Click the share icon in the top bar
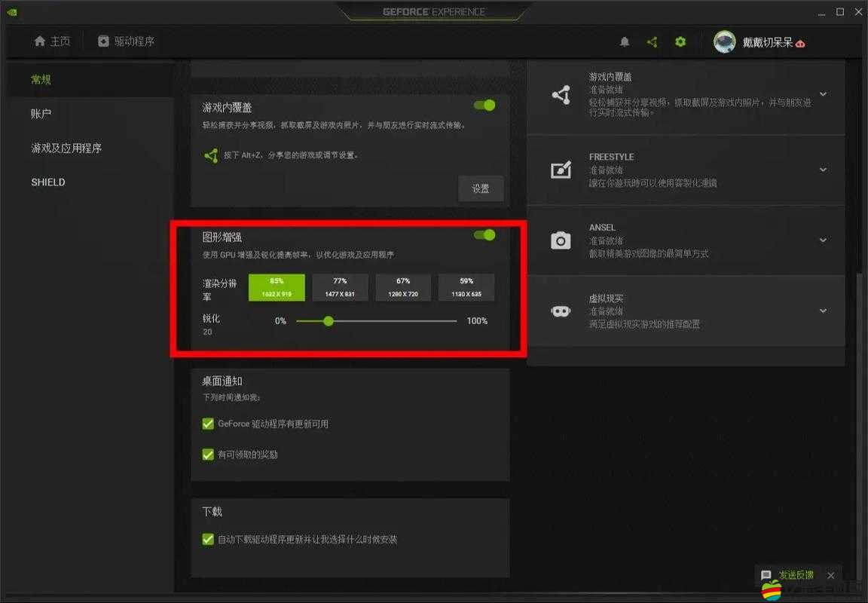This screenshot has height=603, width=868. 652,41
